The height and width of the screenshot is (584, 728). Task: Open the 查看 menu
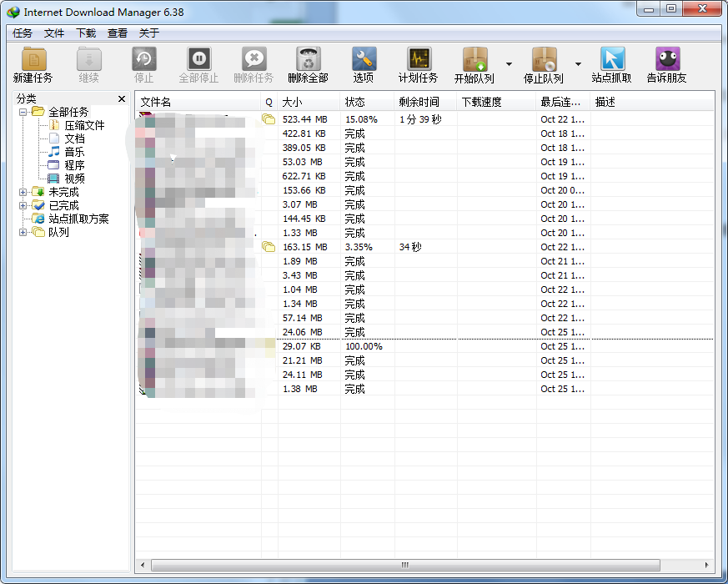118,33
